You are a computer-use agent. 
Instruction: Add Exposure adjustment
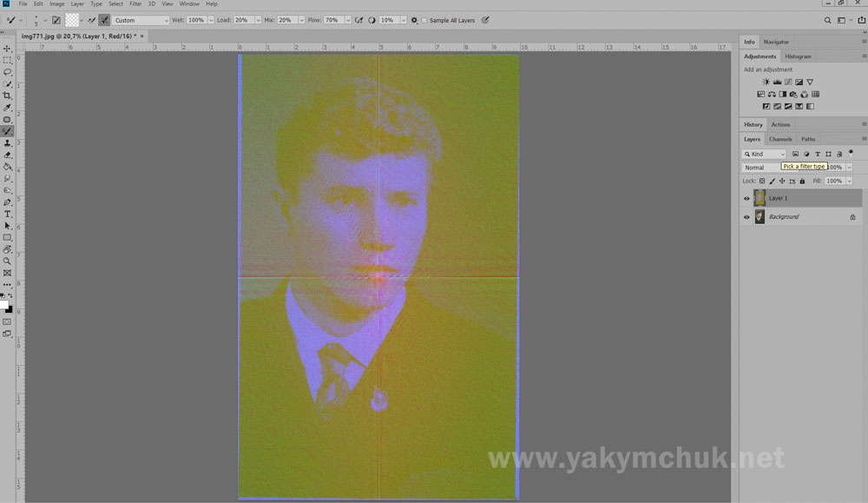pyautogui.click(x=799, y=82)
